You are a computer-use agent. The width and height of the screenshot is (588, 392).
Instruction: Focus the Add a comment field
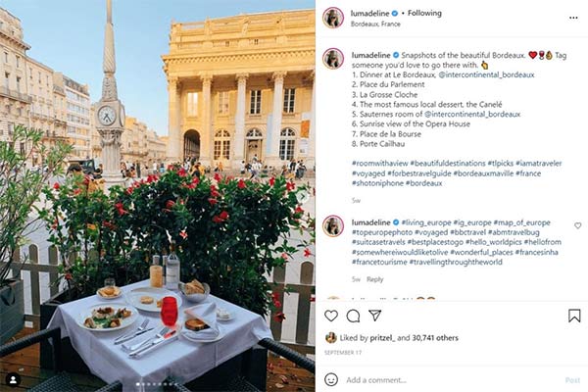pos(376,380)
